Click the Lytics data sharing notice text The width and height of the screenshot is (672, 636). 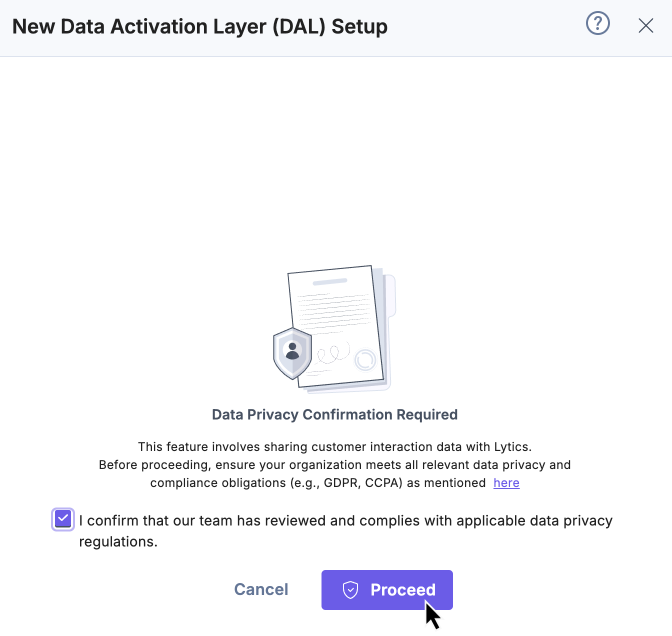click(x=335, y=446)
